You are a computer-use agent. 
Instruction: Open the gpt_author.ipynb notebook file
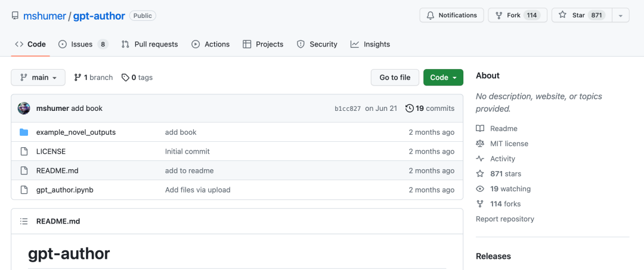point(65,190)
